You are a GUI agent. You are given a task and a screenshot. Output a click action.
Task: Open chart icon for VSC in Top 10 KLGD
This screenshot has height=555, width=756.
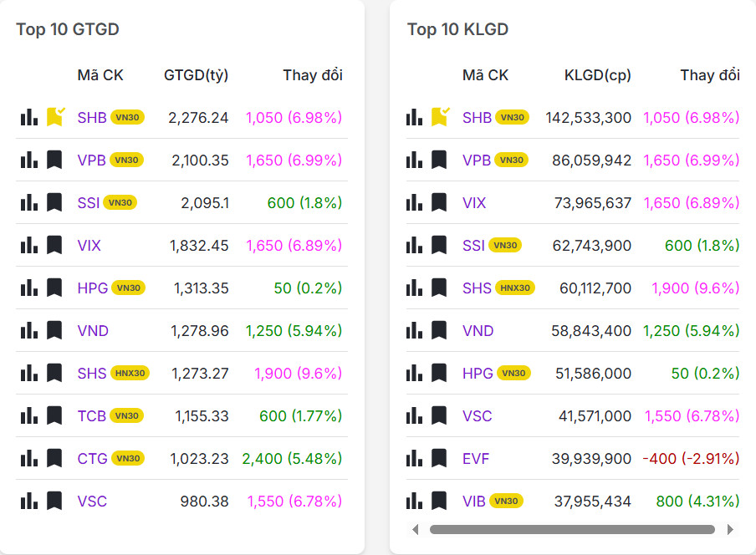414,415
